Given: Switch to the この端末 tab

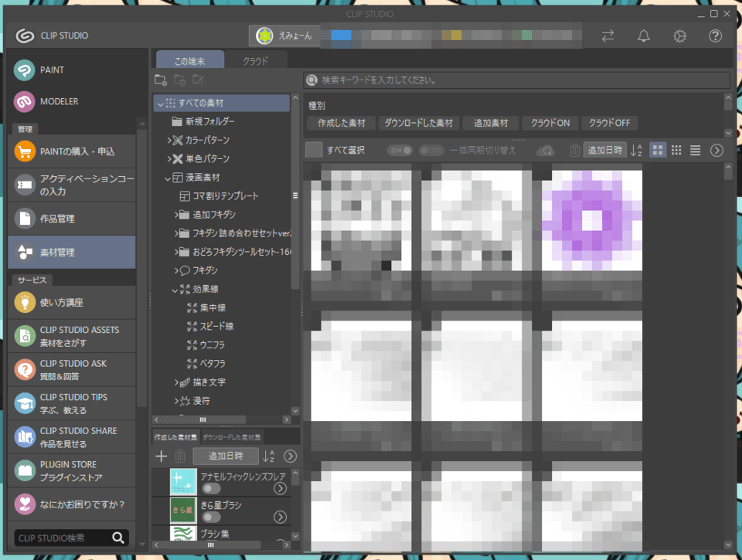Looking at the screenshot, I should [190, 60].
